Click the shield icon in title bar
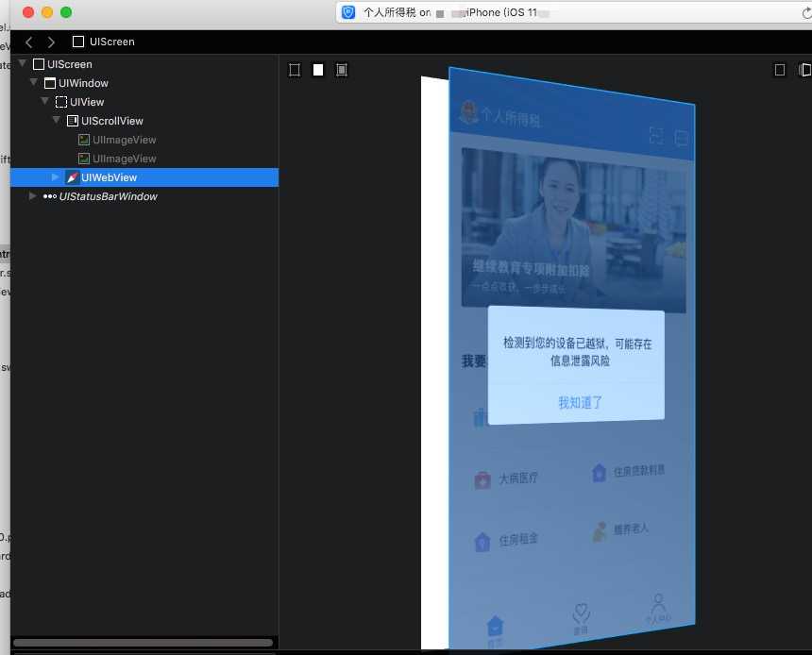The height and width of the screenshot is (655, 812). pyautogui.click(x=348, y=12)
